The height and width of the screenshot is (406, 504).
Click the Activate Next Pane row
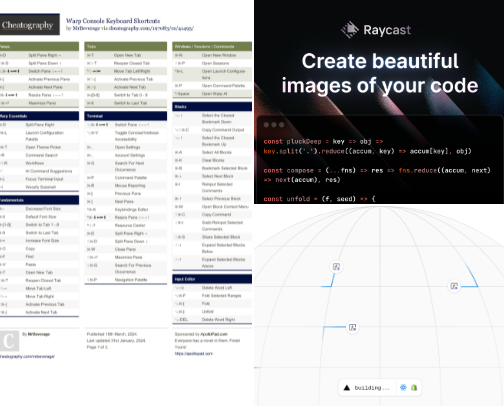pyautogui.click(x=39, y=87)
